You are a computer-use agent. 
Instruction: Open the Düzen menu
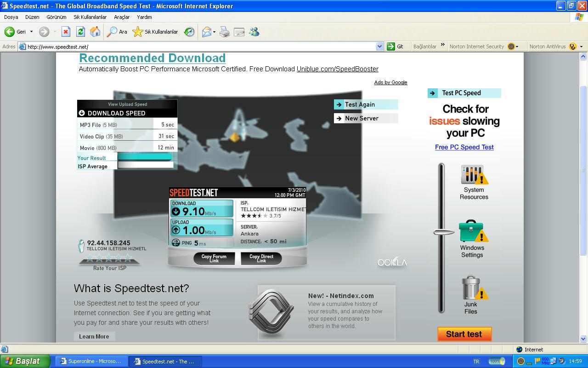point(32,17)
